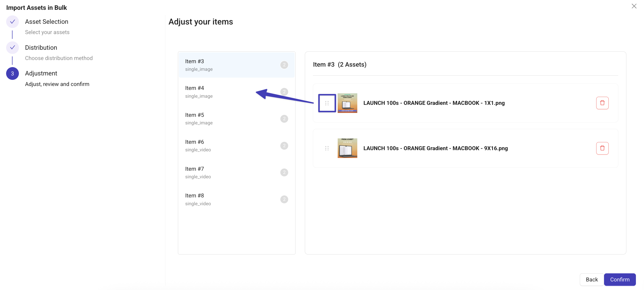Click the Distribution checkmark step icon
This screenshot has width=644, height=290.
(x=12, y=48)
